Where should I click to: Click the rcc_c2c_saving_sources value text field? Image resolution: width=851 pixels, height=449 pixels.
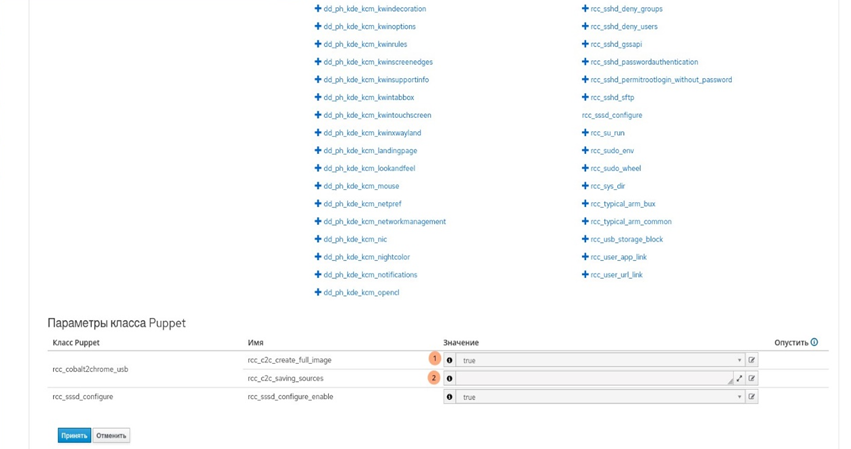pos(592,379)
